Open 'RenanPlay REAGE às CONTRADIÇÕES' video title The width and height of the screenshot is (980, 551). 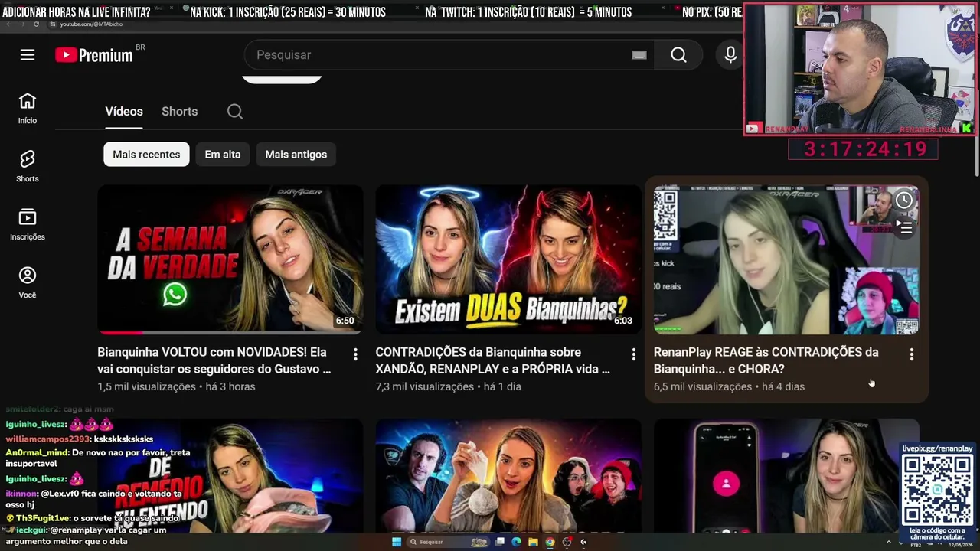[x=766, y=360]
